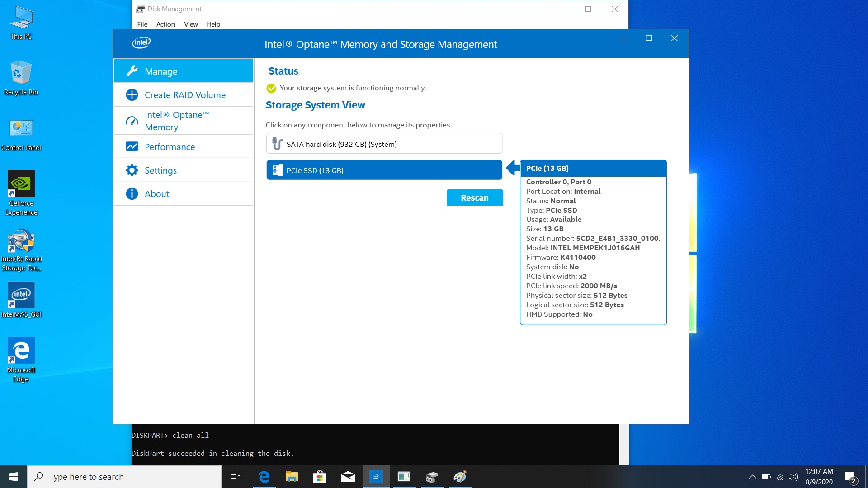
Task: Click the Manage wrench icon
Action: (132, 71)
